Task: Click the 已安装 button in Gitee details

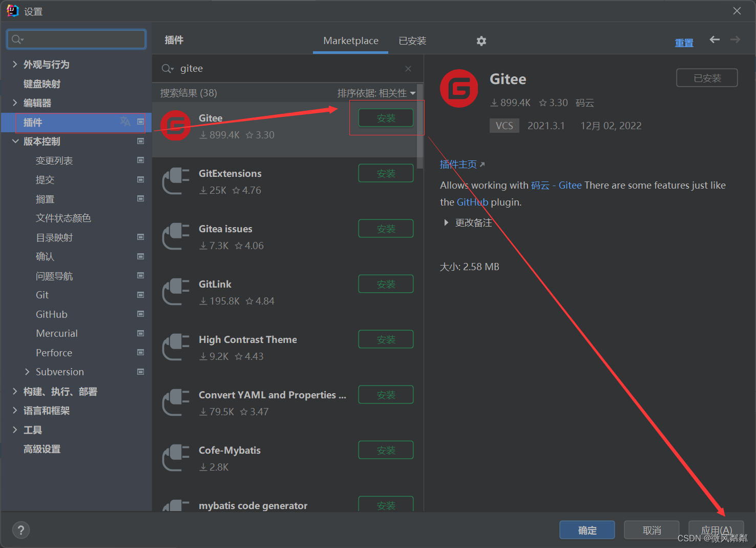Action: point(707,78)
